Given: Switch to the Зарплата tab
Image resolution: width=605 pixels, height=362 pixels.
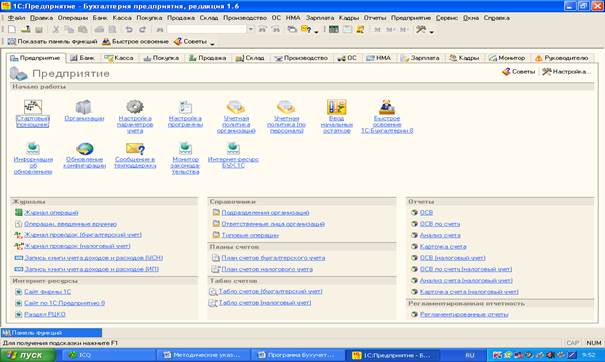Looking at the screenshot, I should point(420,58).
